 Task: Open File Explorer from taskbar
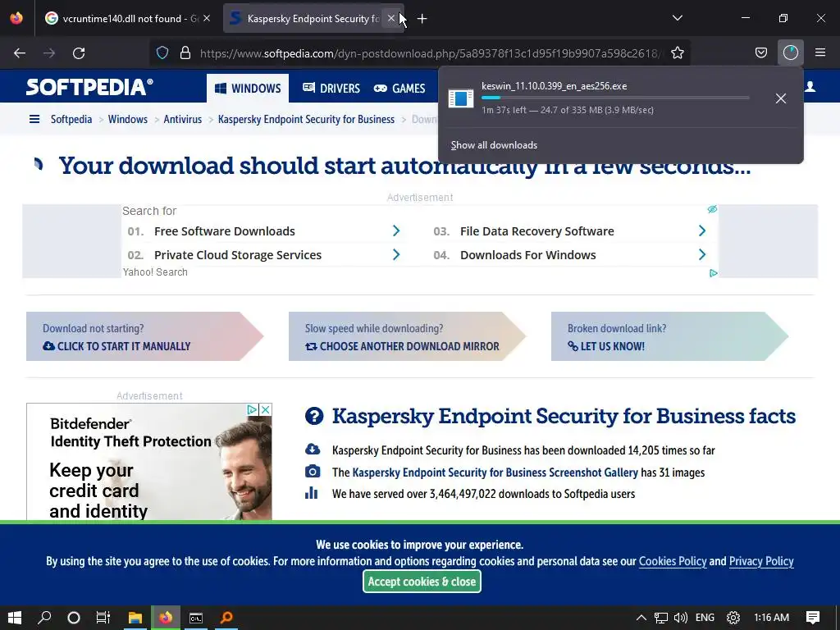pyautogui.click(x=135, y=618)
